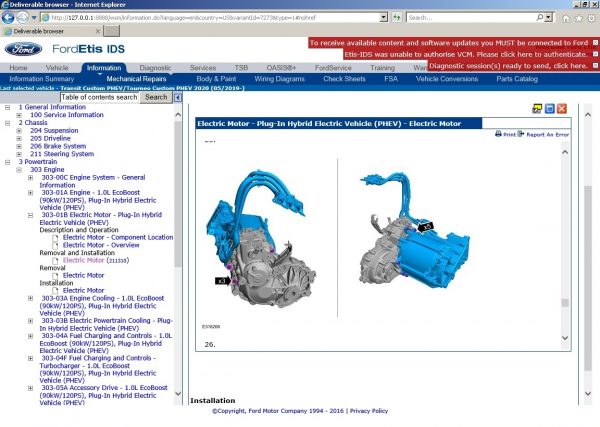Open Parts Catalog submenu

(x=517, y=79)
